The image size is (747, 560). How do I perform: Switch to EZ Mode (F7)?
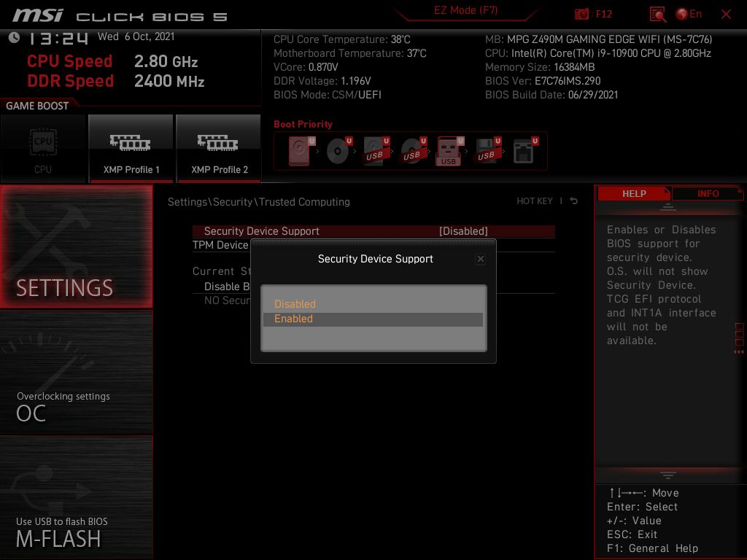465,10
